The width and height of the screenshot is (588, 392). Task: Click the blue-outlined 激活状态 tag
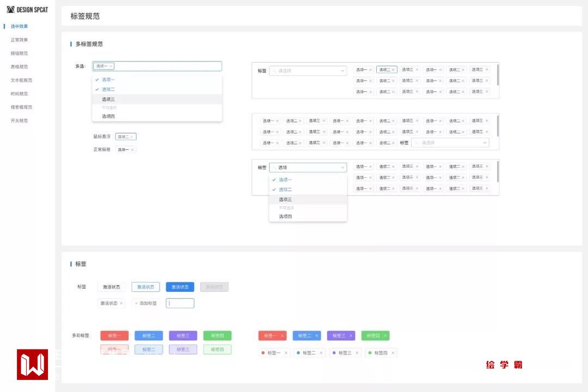click(145, 287)
